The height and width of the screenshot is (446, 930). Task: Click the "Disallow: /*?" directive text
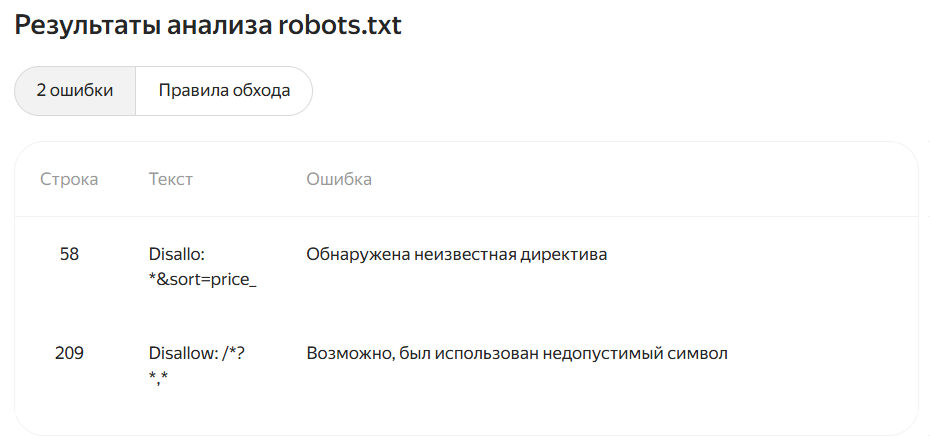196,353
